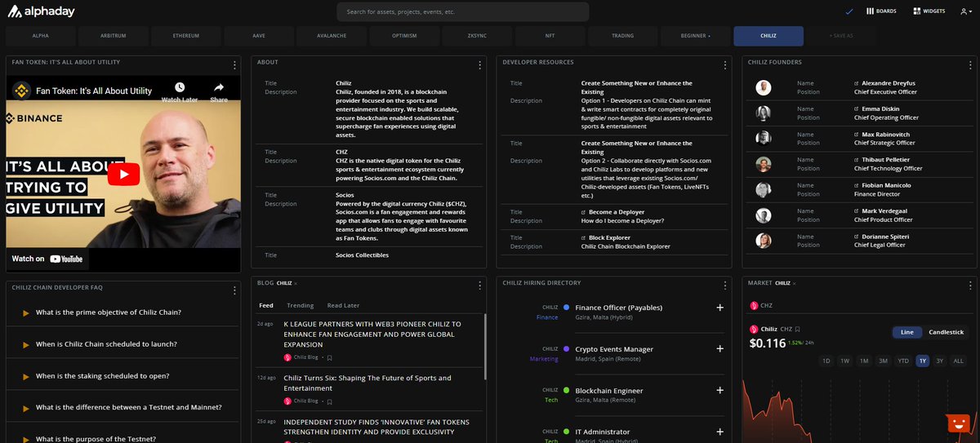Set chart range to 3Y
This screenshot has width=980, height=443.
click(940, 361)
